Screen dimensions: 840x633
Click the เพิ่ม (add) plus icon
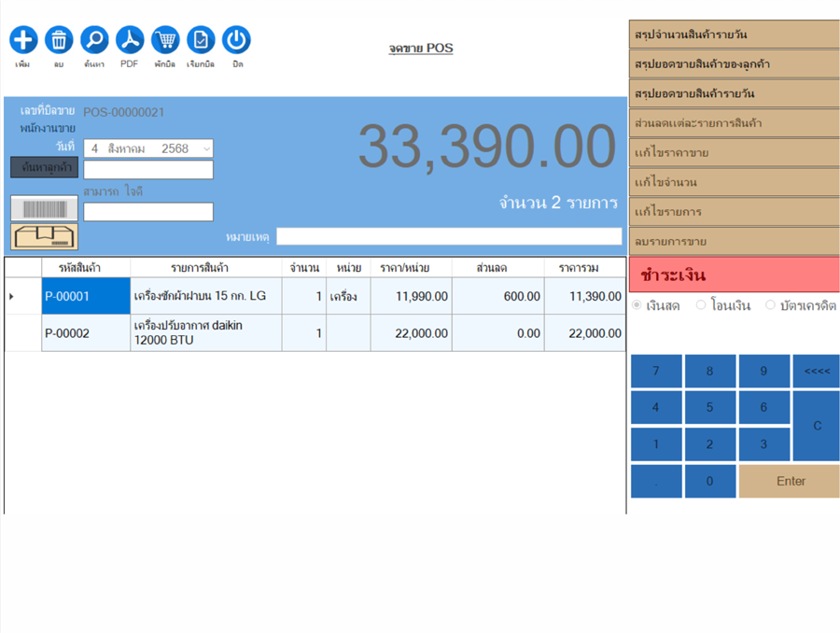23,40
